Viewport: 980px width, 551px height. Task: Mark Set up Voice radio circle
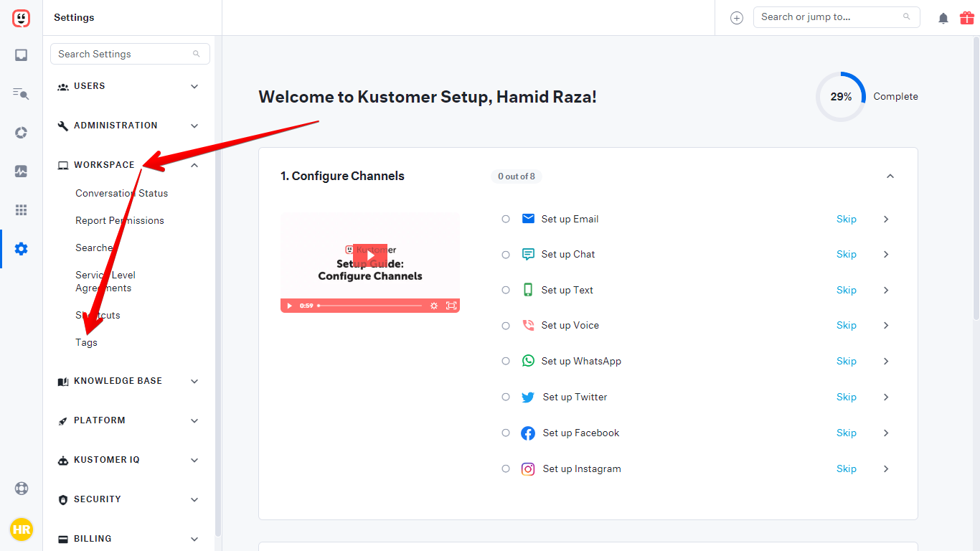(506, 326)
